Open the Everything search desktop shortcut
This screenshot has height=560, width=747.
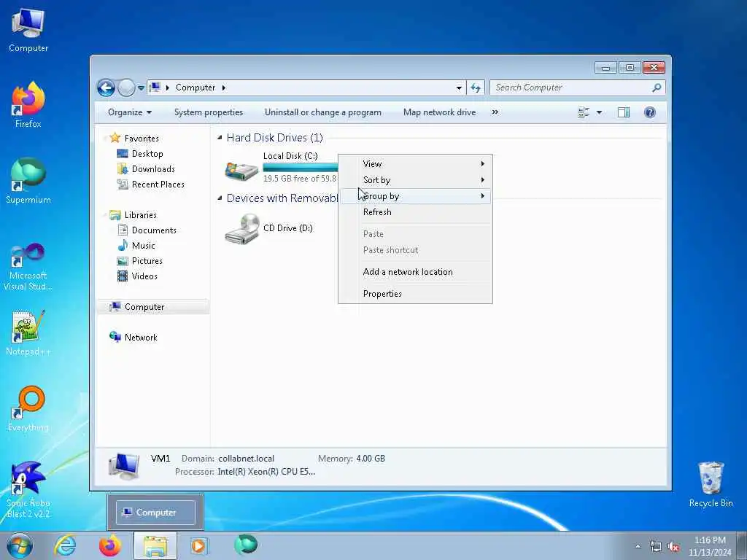[x=28, y=408]
